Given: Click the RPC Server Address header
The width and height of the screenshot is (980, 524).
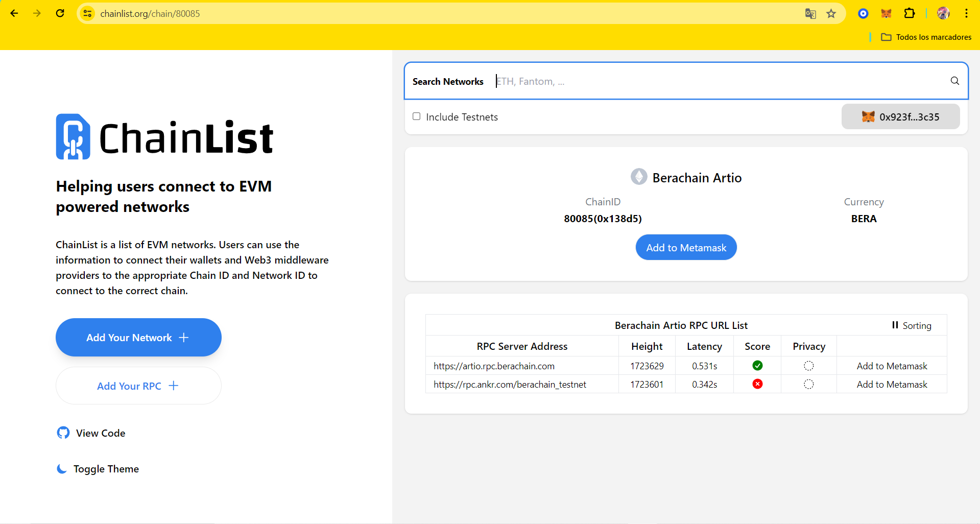Looking at the screenshot, I should tap(522, 346).
